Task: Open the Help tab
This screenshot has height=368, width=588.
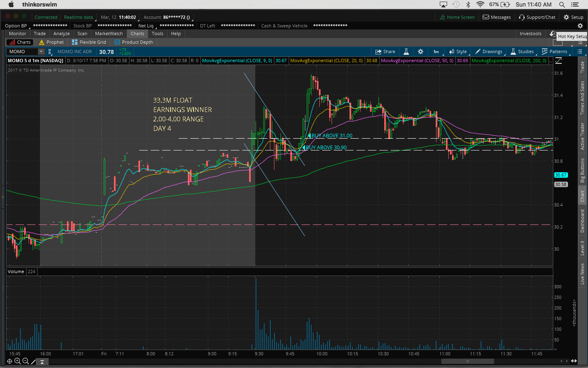Action: [176, 34]
